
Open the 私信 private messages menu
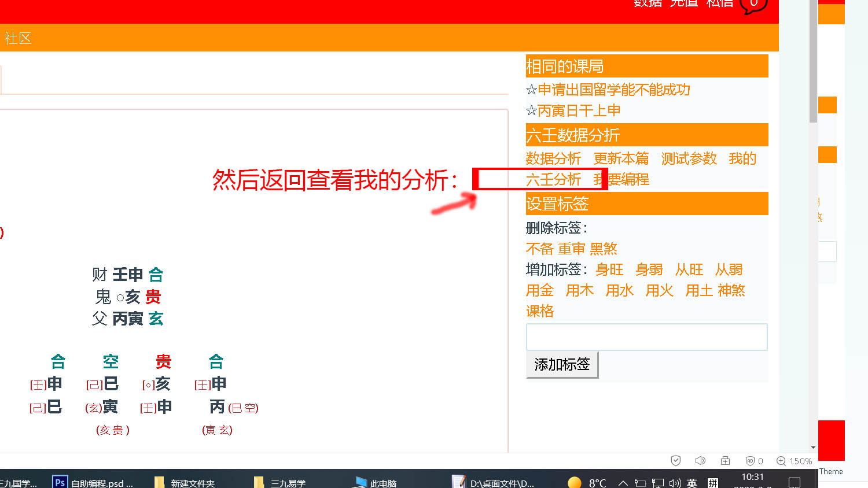click(720, 3)
